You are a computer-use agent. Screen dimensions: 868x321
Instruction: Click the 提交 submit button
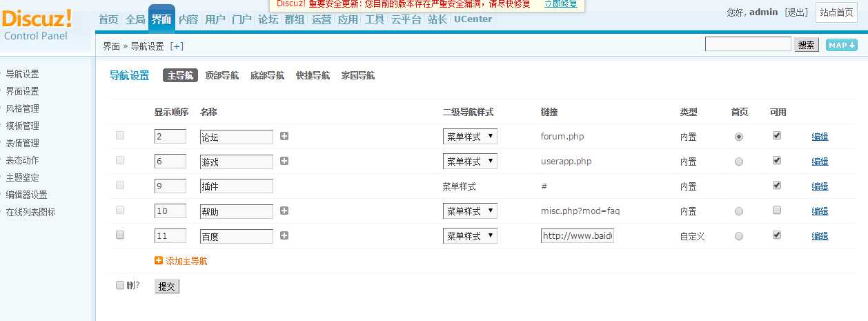pos(167,286)
